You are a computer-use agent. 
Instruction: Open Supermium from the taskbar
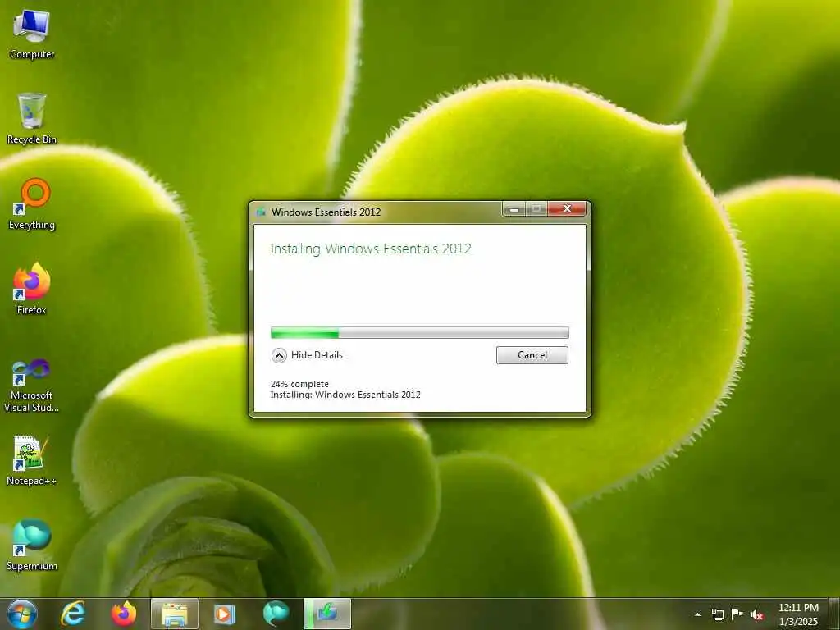[x=276, y=614]
